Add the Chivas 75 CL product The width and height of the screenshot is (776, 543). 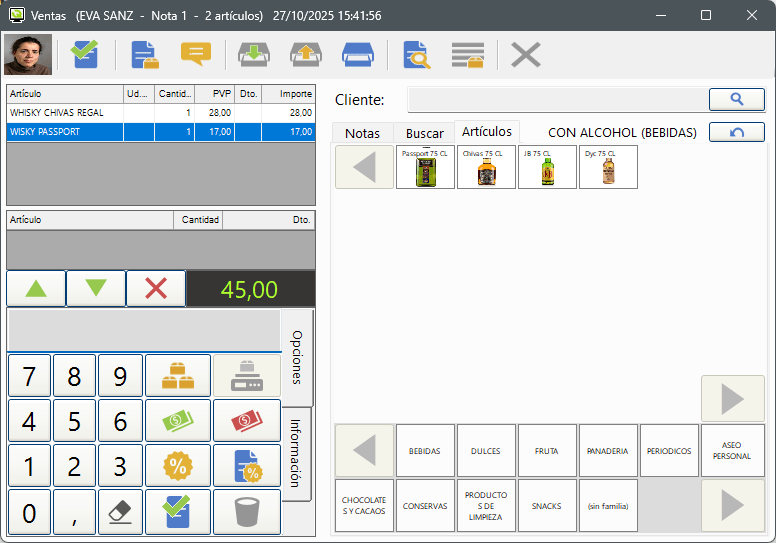[486, 167]
